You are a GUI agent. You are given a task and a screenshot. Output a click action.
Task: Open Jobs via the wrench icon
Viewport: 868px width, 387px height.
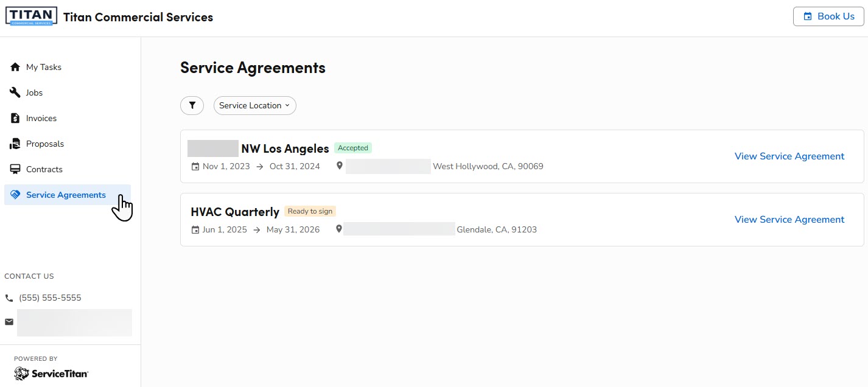pyautogui.click(x=15, y=92)
